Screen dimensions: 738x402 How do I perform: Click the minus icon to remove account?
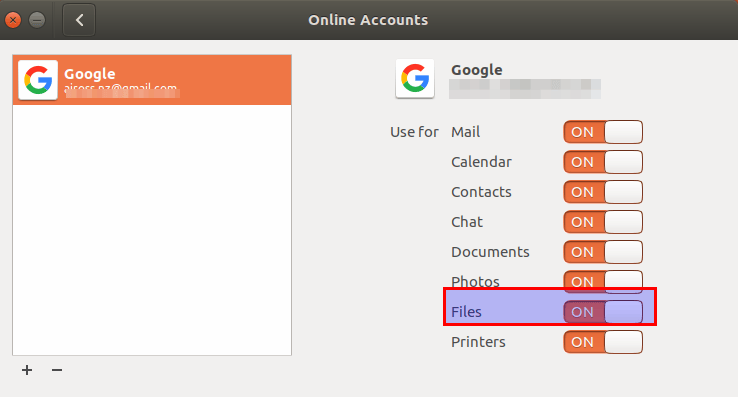[57, 370]
